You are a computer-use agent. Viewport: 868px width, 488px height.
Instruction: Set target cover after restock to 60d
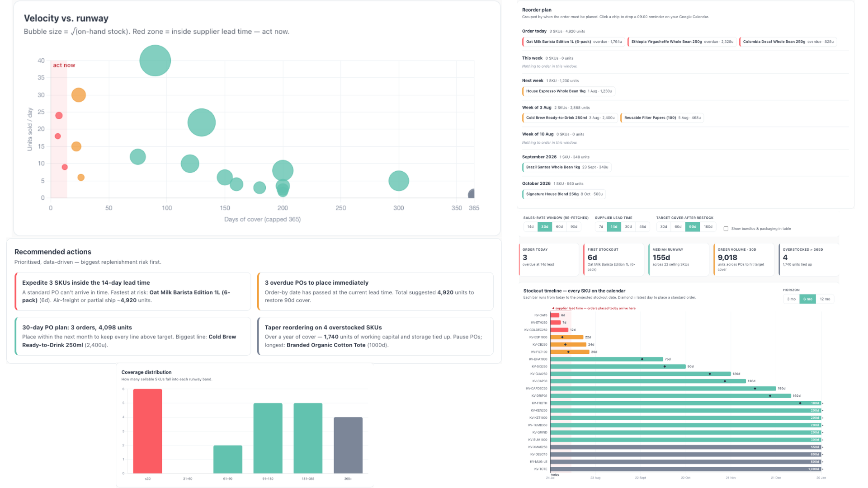678,227
